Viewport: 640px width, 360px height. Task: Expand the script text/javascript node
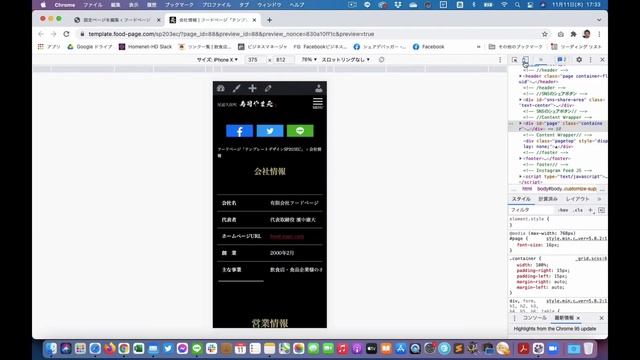520,176
